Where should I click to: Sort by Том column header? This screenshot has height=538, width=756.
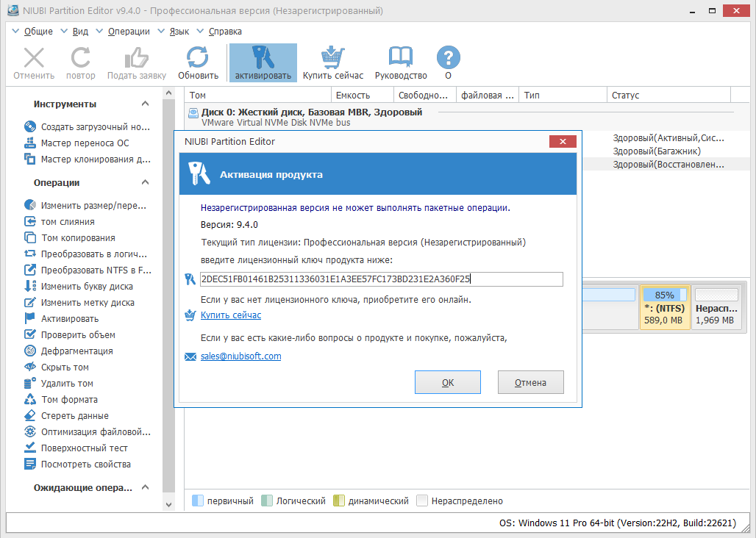(258, 95)
